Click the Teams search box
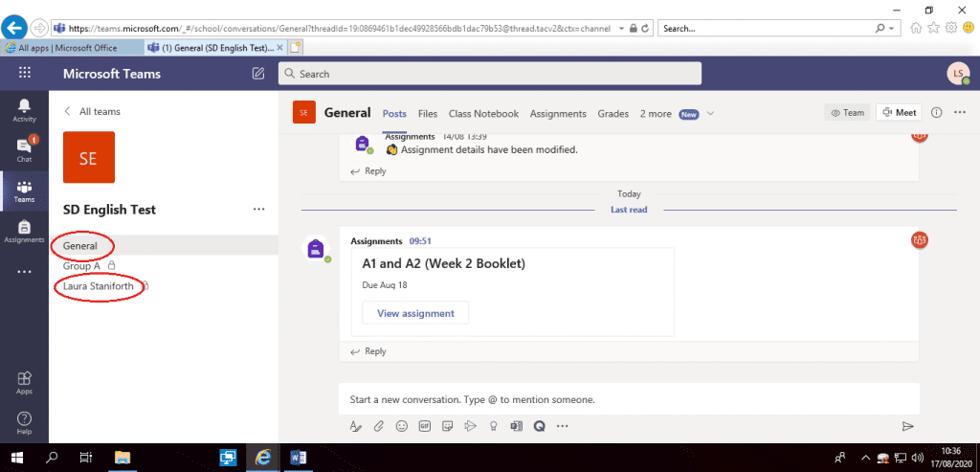Image resolution: width=980 pixels, height=472 pixels. pyautogui.click(x=489, y=74)
